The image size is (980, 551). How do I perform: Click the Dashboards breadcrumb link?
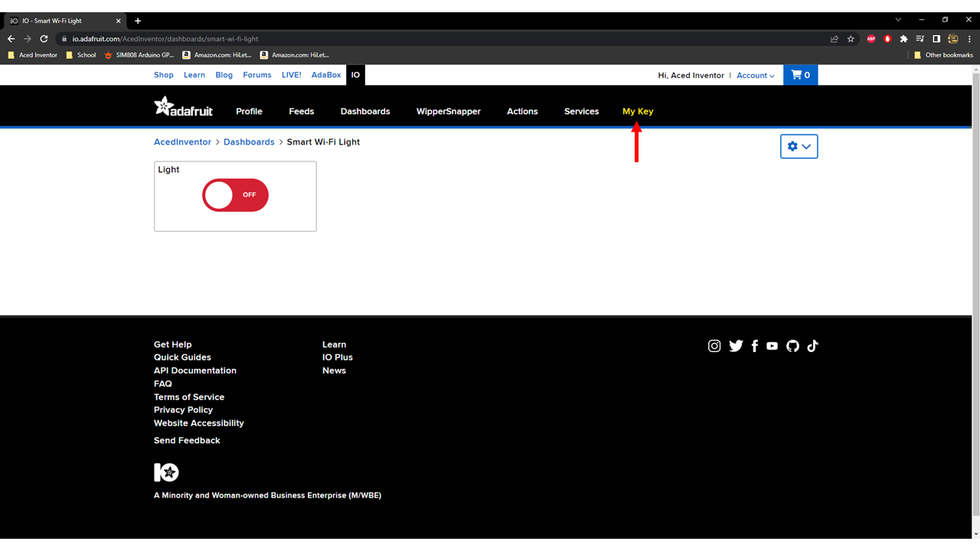[249, 142]
